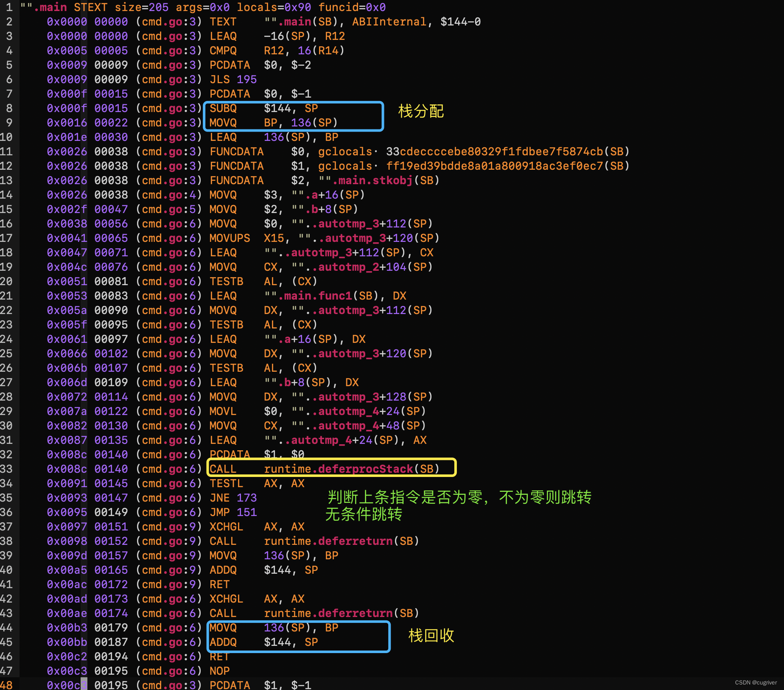Click the MOVL $0 autotmp_4+24(SP) line

click(x=318, y=411)
